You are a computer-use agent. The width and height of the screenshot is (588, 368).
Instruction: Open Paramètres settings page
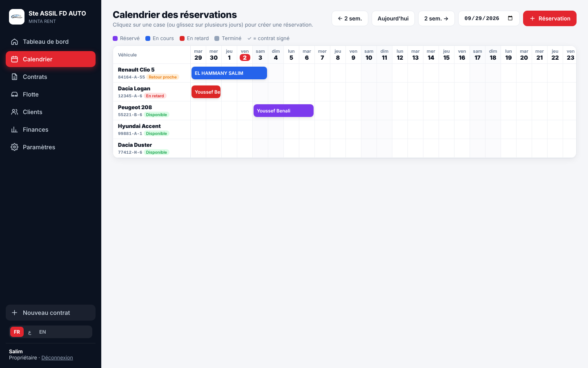point(51,147)
